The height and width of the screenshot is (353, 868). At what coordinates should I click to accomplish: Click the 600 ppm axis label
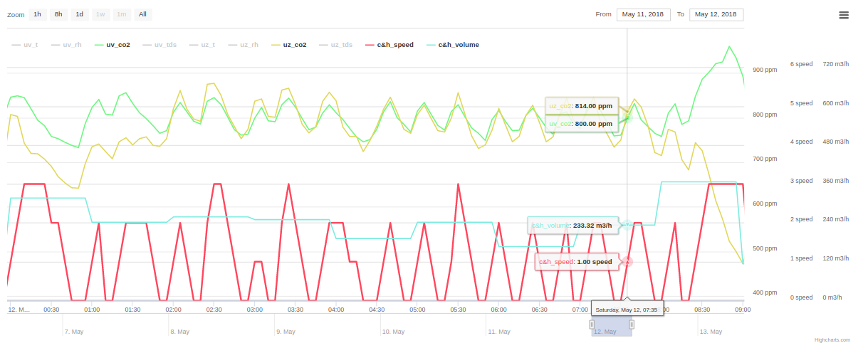[x=765, y=204]
